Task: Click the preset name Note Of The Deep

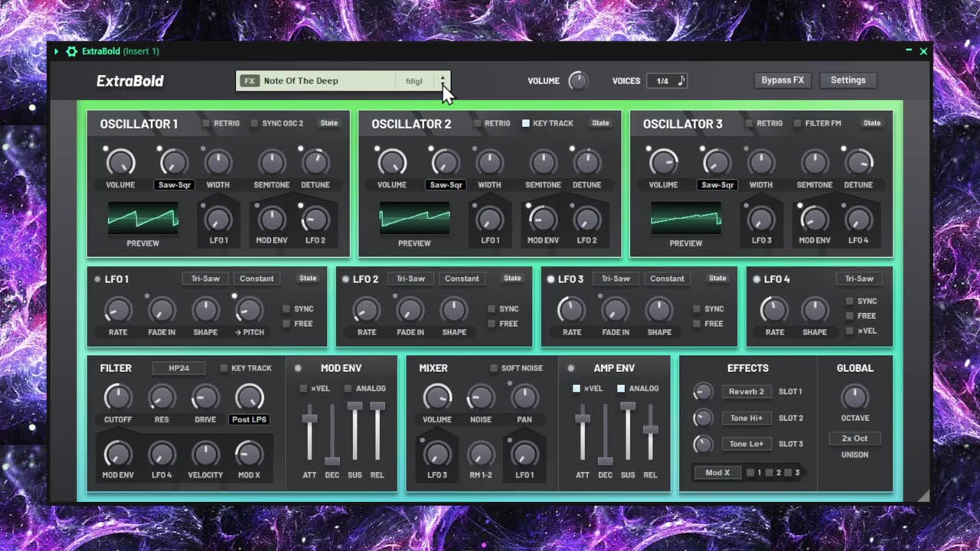Action: [301, 81]
